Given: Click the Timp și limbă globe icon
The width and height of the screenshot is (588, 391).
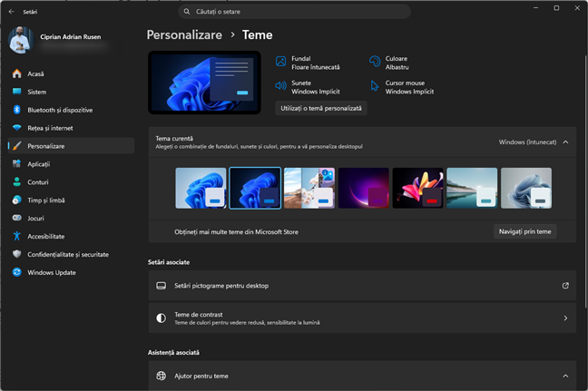Looking at the screenshot, I should [17, 200].
